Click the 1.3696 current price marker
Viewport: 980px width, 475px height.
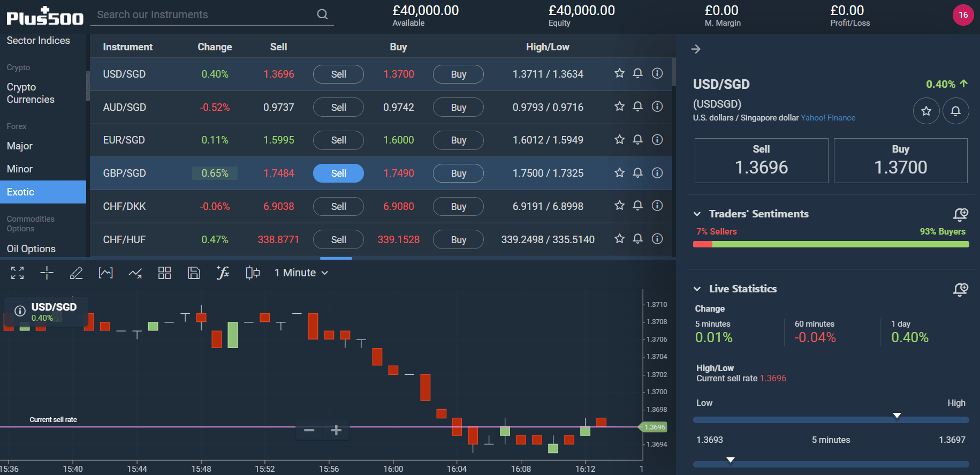(x=654, y=427)
